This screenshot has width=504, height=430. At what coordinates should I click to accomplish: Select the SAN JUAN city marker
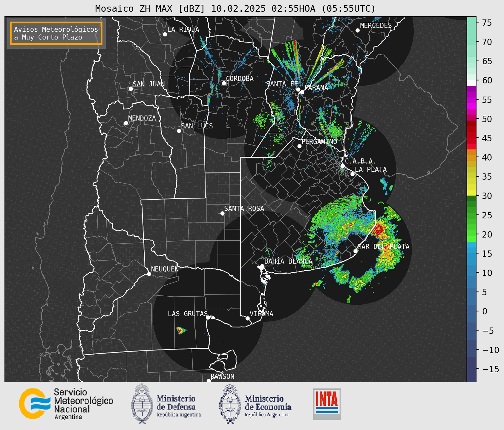pos(131,89)
